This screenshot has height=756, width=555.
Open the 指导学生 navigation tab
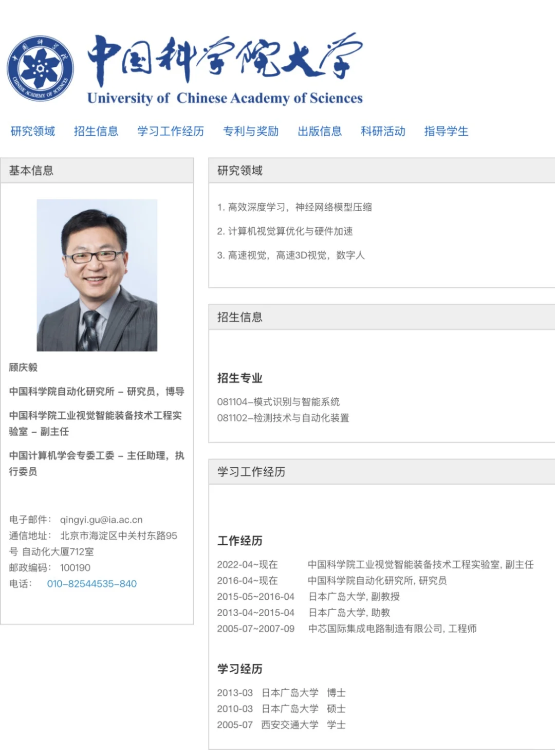point(446,131)
